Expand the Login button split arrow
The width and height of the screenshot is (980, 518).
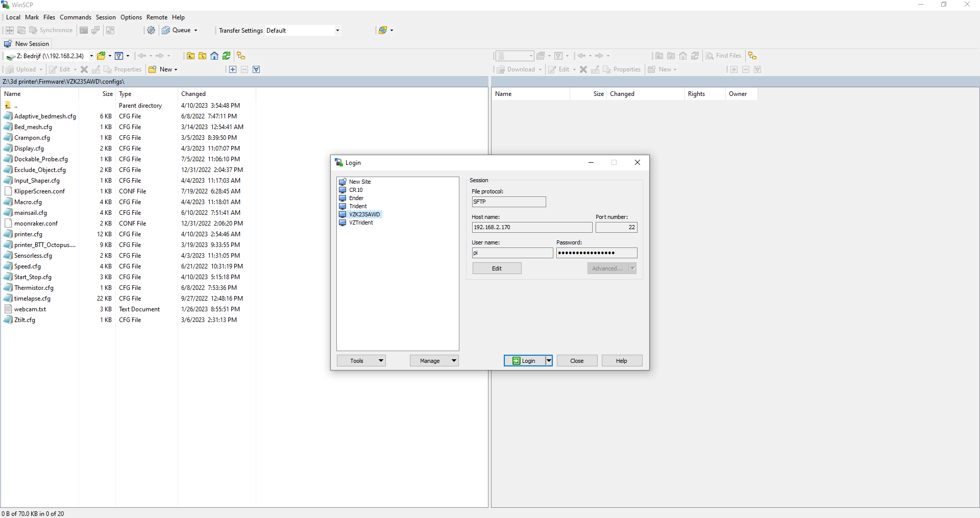tap(549, 360)
